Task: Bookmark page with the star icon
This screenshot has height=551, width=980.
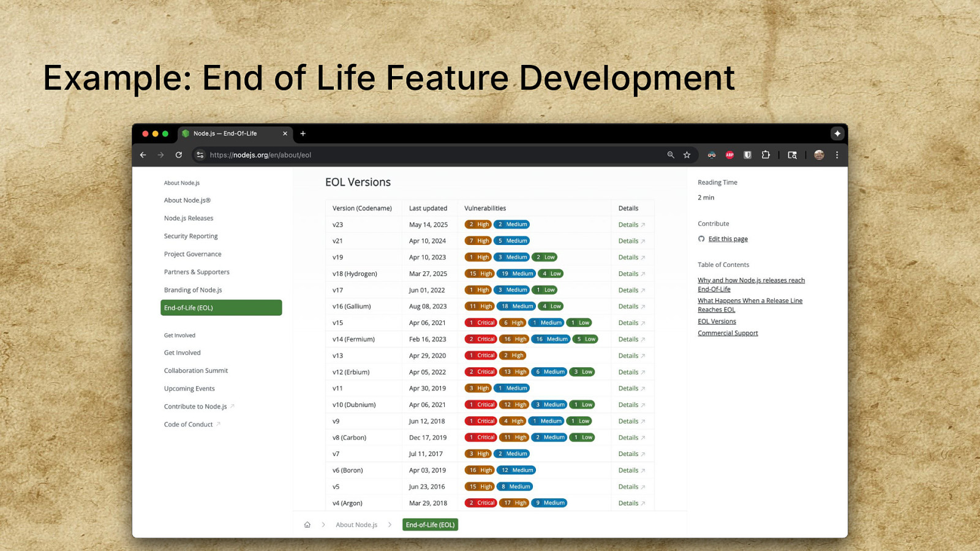Action: coord(687,155)
